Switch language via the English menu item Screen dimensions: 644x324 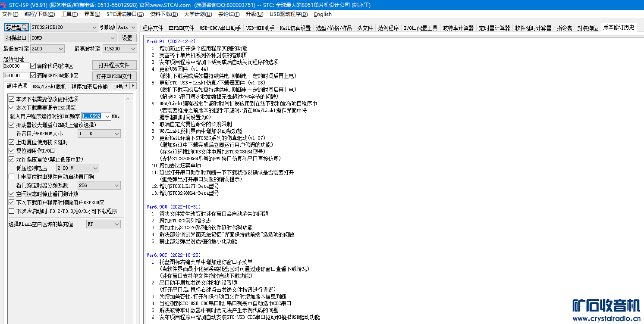coord(323,14)
